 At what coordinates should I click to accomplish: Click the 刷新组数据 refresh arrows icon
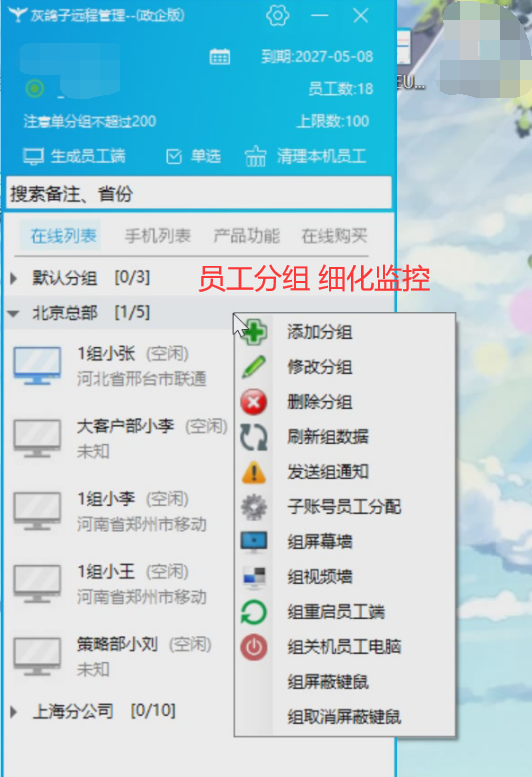point(254,437)
